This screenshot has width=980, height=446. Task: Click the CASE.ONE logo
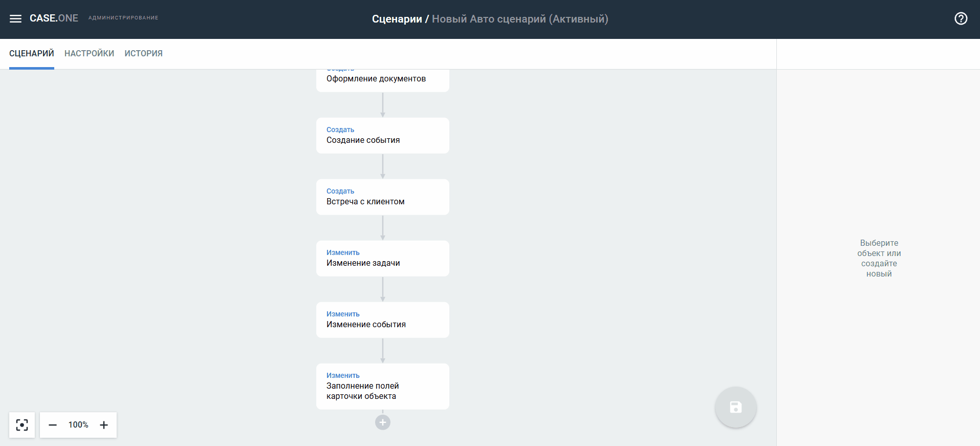(x=54, y=18)
